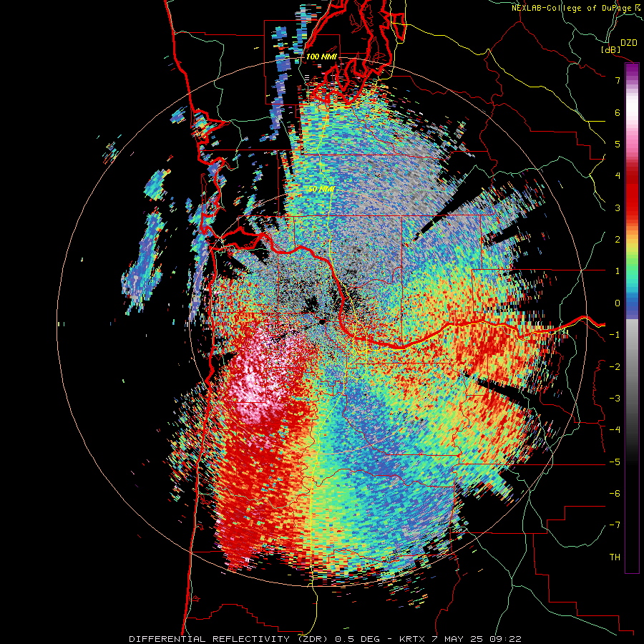Viewport: 644px width, 644px height.
Task: Select the "7" value on the dB scale
Action: pos(618,80)
